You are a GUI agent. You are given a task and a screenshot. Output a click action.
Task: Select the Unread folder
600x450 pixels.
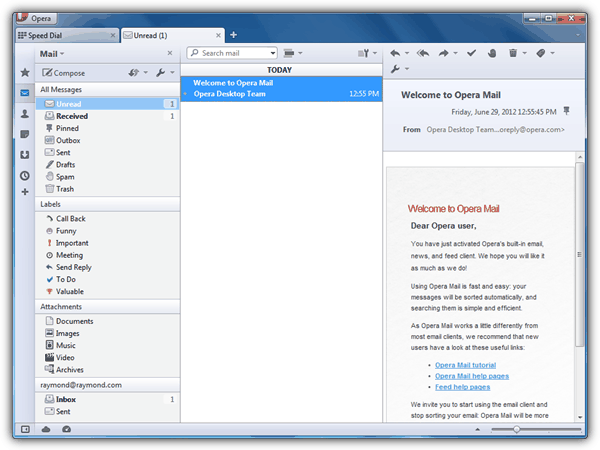[x=107, y=104]
